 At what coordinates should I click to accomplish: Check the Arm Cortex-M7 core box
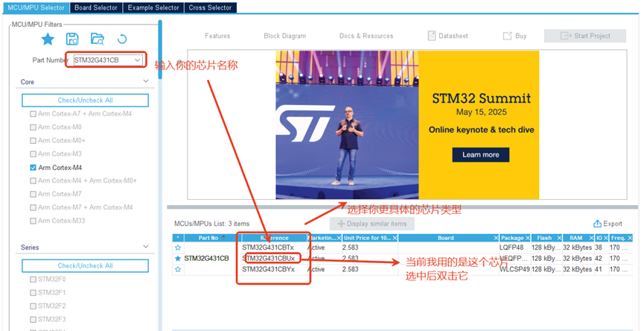coord(33,194)
